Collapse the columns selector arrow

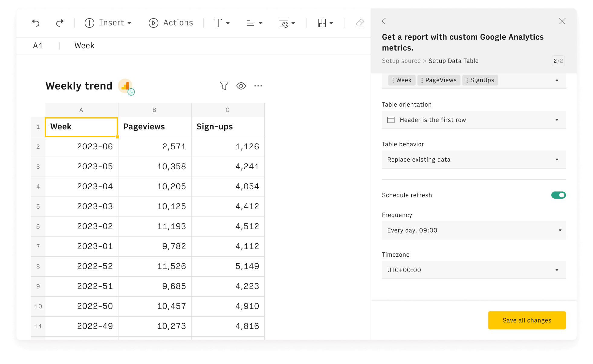tap(557, 80)
